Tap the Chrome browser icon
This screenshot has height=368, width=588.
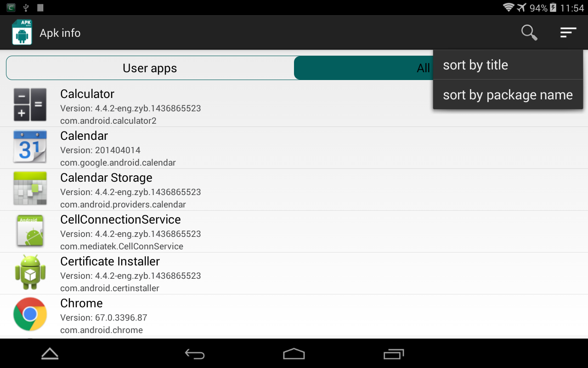coord(30,315)
